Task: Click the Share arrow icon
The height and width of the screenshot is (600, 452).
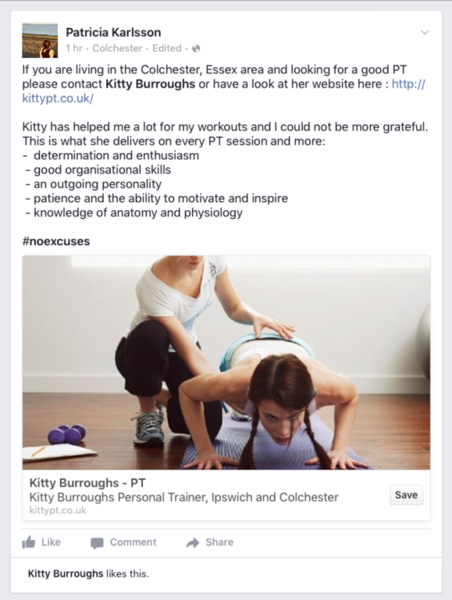Action: [193, 543]
